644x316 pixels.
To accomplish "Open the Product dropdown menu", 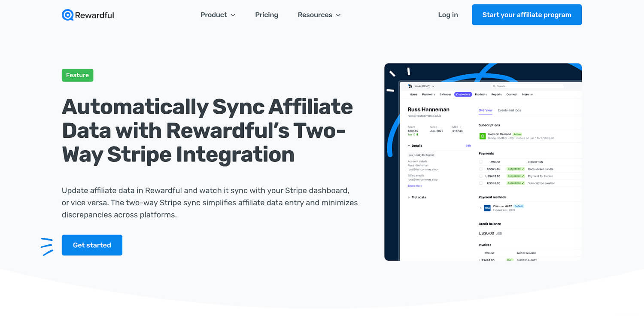I will click(x=218, y=15).
